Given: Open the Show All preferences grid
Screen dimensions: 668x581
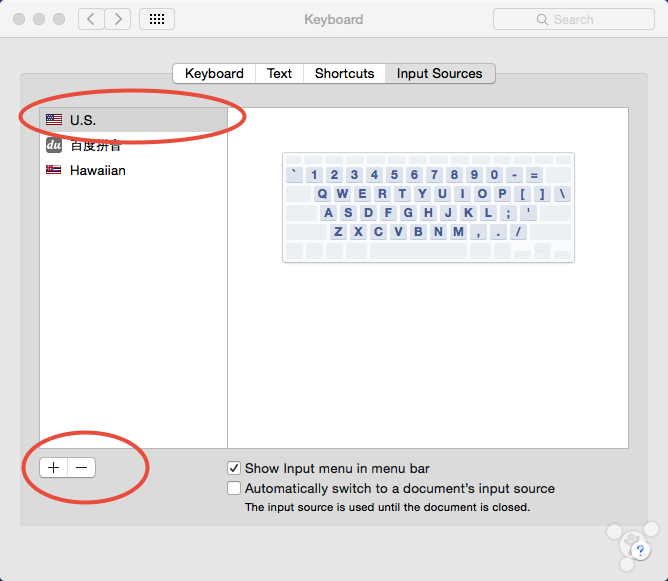Looking at the screenshot, I should coord(157,19).
